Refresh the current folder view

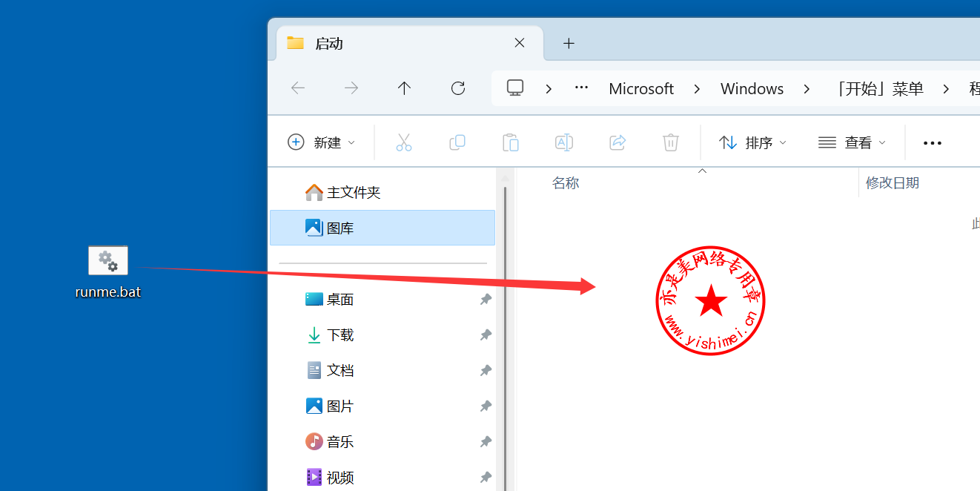(x=458, y=88)
